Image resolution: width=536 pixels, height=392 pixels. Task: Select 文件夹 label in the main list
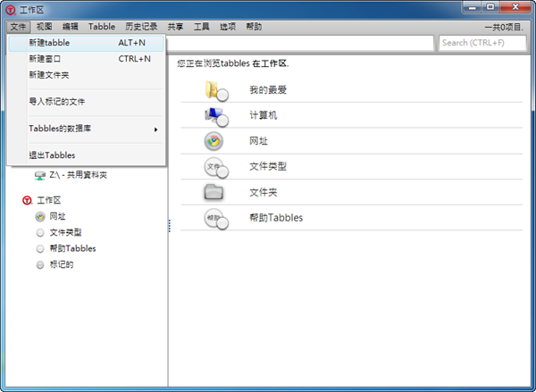[264, 192]
